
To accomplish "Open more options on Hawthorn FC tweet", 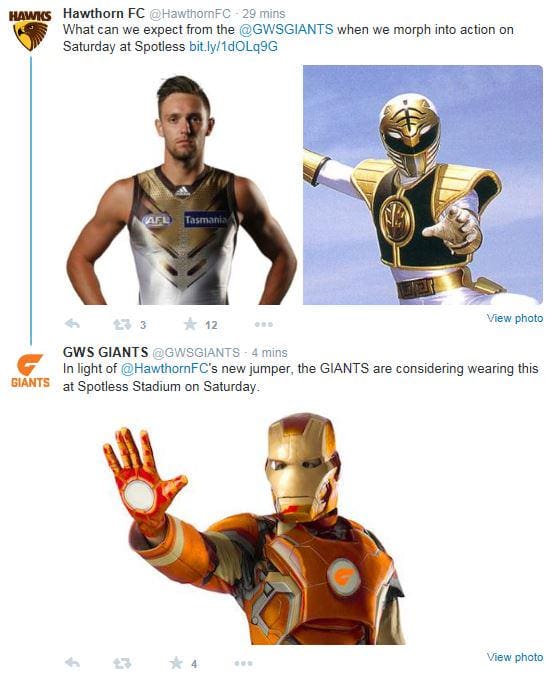I will pyautogui.click(x=264, y=324).
